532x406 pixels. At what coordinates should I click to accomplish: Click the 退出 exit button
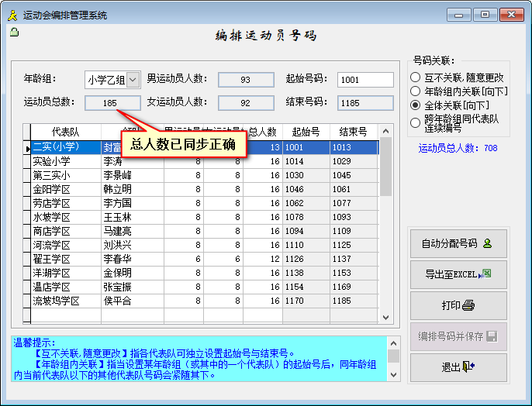click(x=458, y=366)
